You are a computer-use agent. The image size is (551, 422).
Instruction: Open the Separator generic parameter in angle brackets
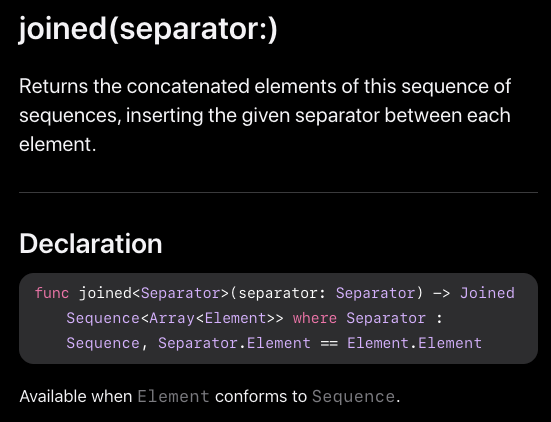(181, 293)
